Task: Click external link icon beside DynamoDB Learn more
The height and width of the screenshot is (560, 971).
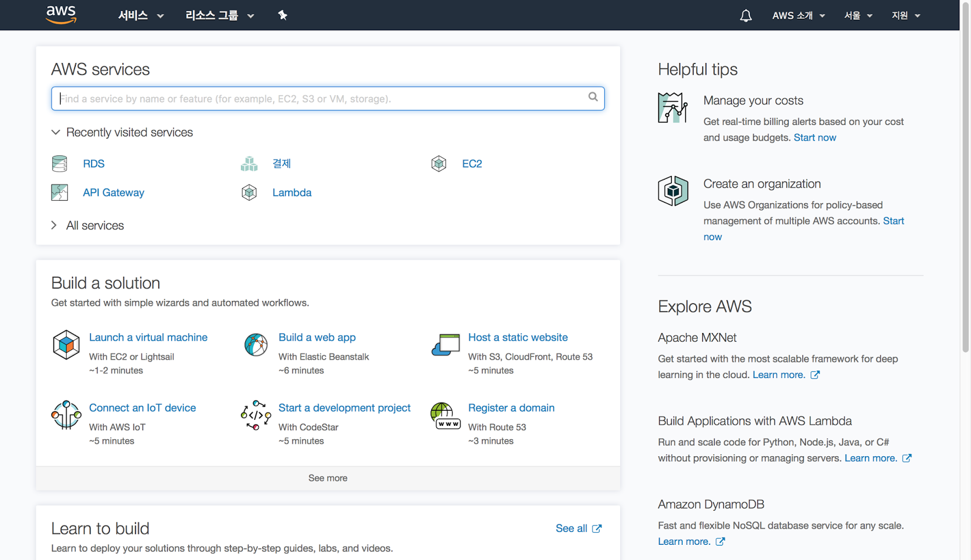Action: click(720, 541)
